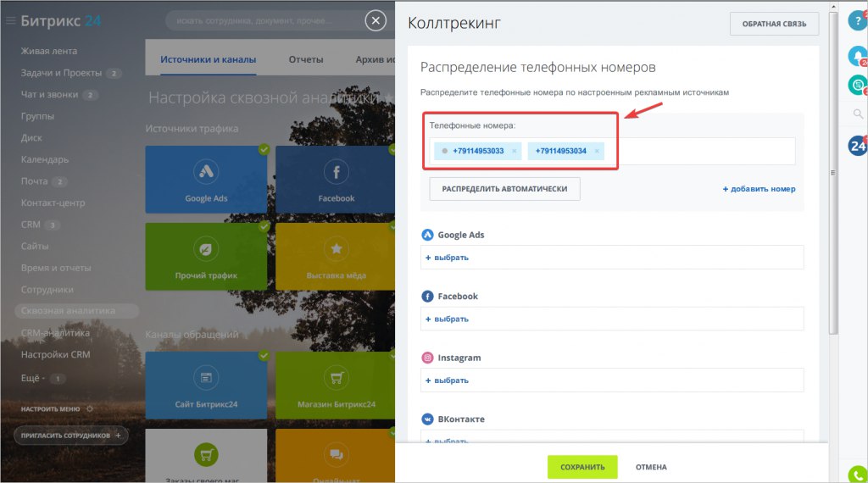Open Время и отчеты in sidebar

click(x=56, y=268)
